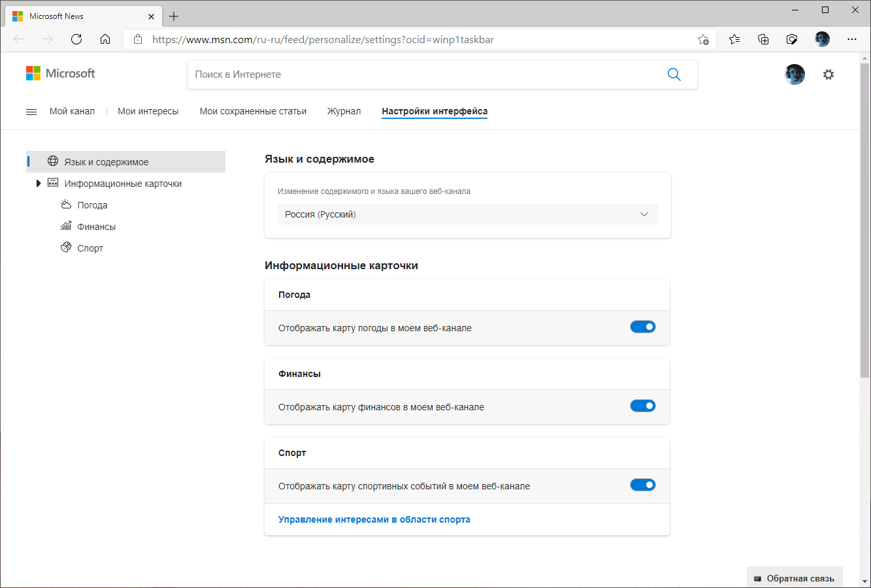Open Управление интересами в области спорта link
The image size is (871, 588).
pyautogui.click(x=374, y=519)
